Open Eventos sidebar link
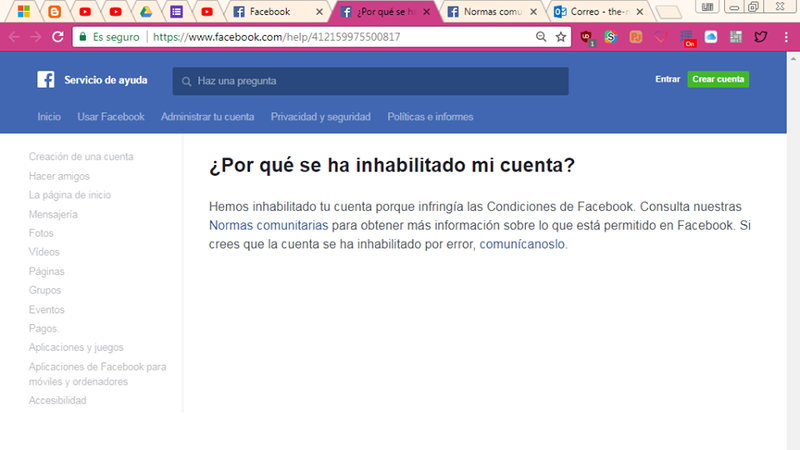Viewport: 800px width, 450px height. pyautogui.click(x=46, y=310)
